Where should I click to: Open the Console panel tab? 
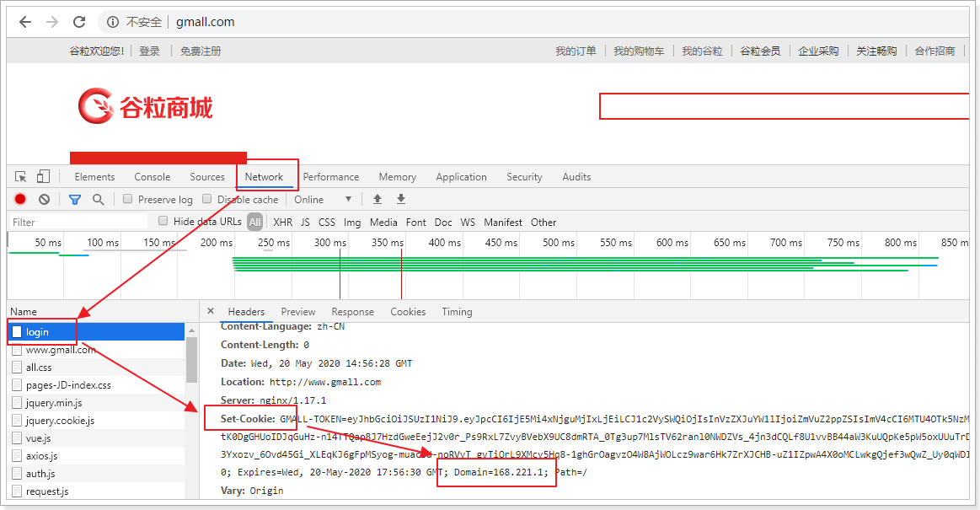152,177
